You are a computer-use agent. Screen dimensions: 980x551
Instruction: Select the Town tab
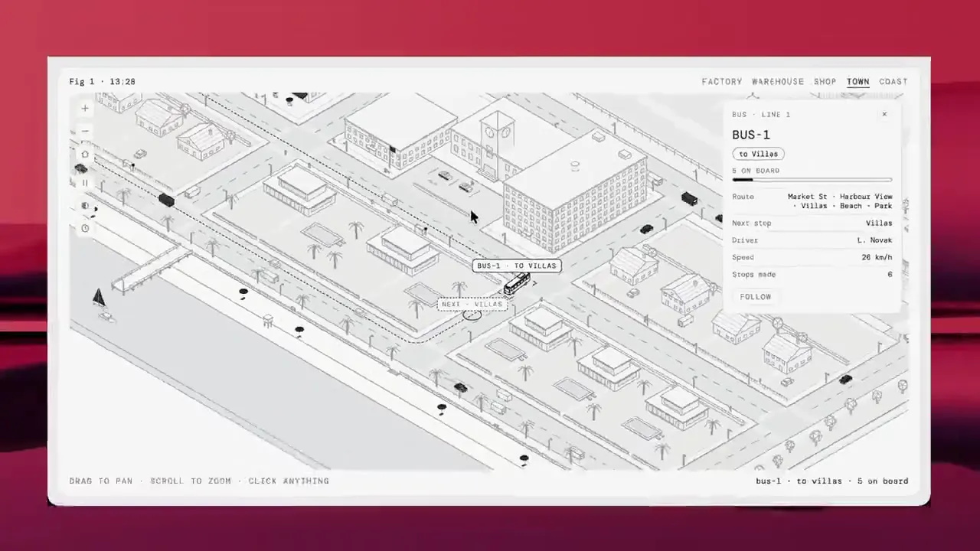[858, 82]
